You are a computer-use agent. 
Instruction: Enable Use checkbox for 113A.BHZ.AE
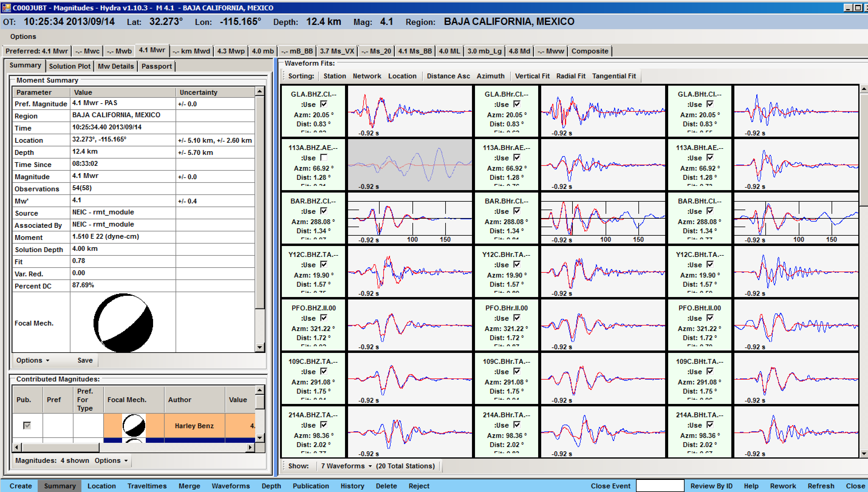coord(324,157)
